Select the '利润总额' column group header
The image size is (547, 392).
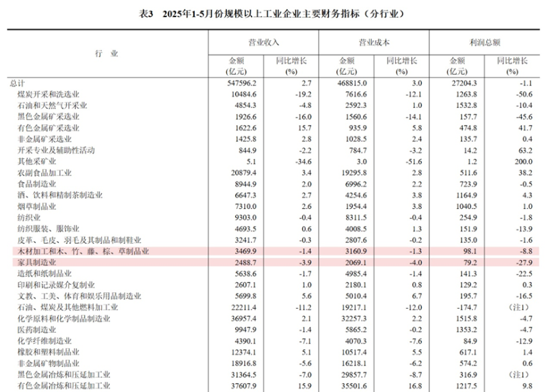click(485, 42)
